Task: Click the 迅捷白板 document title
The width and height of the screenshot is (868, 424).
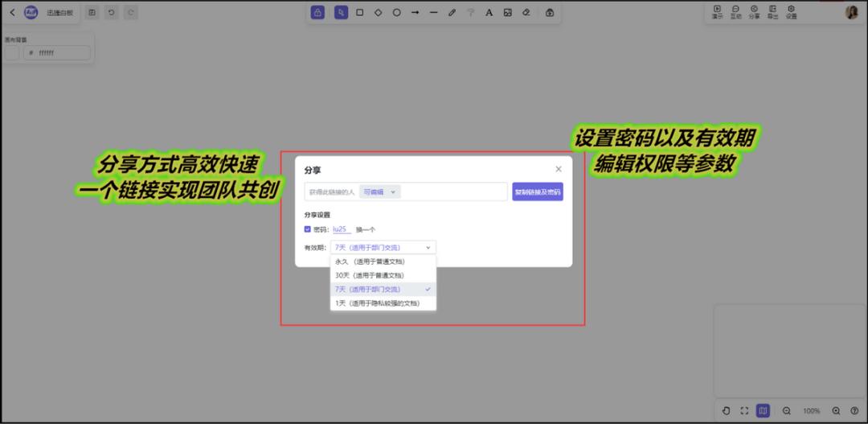Action: (x=59, y=12)
